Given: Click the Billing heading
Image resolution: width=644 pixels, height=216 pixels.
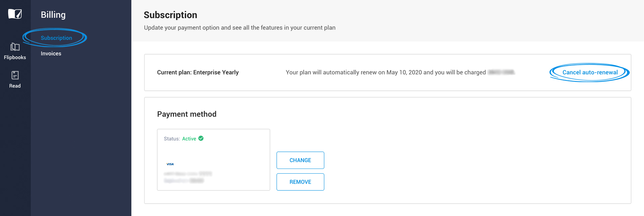Looking at the screenshot, I should coord(52,14).
